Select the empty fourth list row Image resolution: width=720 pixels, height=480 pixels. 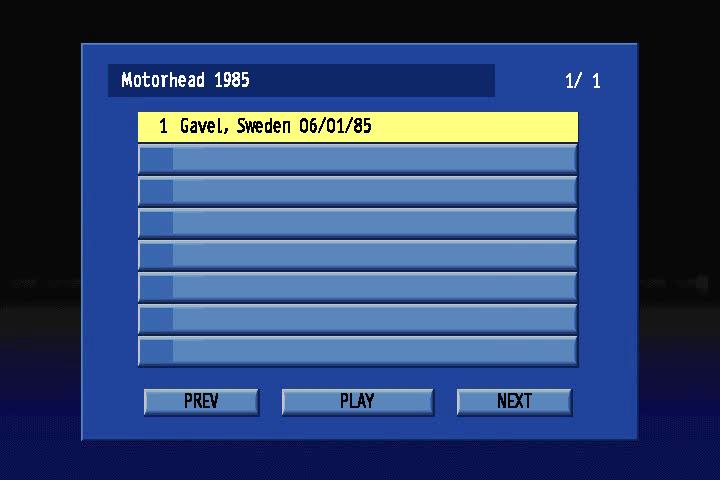(358, 223)
